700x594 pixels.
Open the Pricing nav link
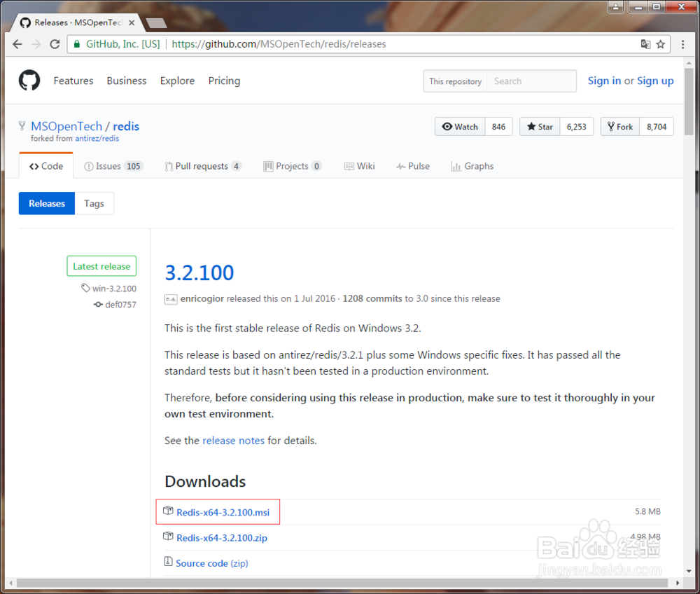(224, 81)
